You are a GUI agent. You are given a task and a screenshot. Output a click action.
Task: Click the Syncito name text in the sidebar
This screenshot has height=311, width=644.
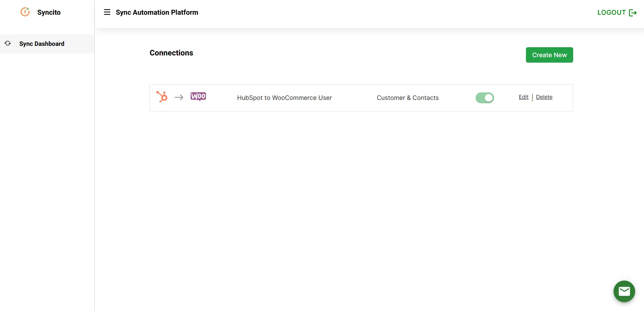pos(49,12)
